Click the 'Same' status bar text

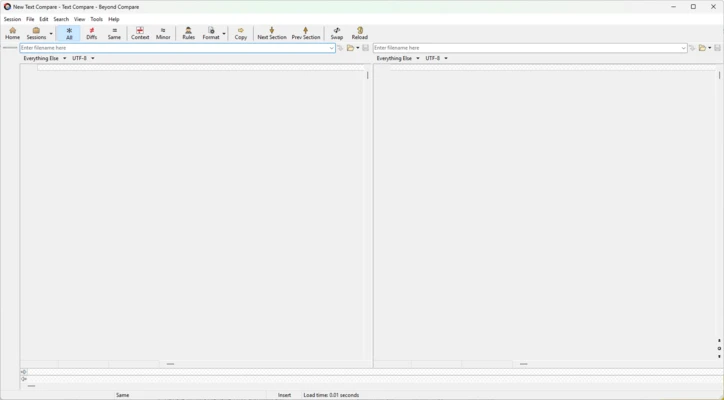tap(122, 395)
